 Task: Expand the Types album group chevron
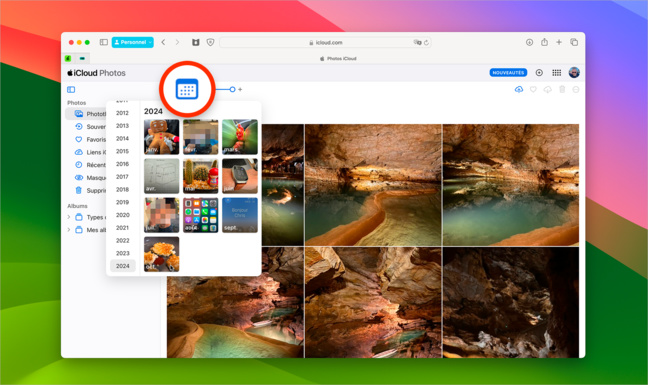pyautogui.click(x=69, y=217)
